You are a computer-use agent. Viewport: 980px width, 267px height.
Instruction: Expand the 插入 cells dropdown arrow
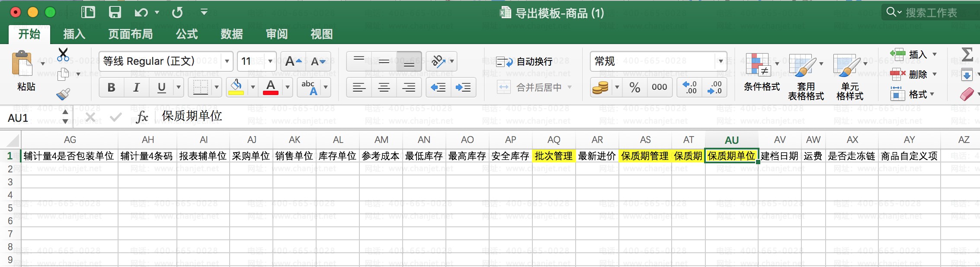pyautogui.click(x=935, y=54)
